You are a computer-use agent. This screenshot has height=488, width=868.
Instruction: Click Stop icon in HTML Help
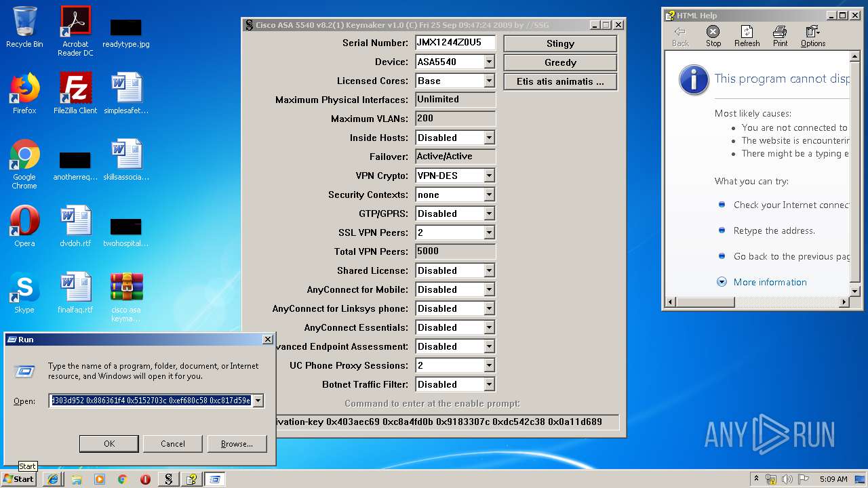pos(713,37)
